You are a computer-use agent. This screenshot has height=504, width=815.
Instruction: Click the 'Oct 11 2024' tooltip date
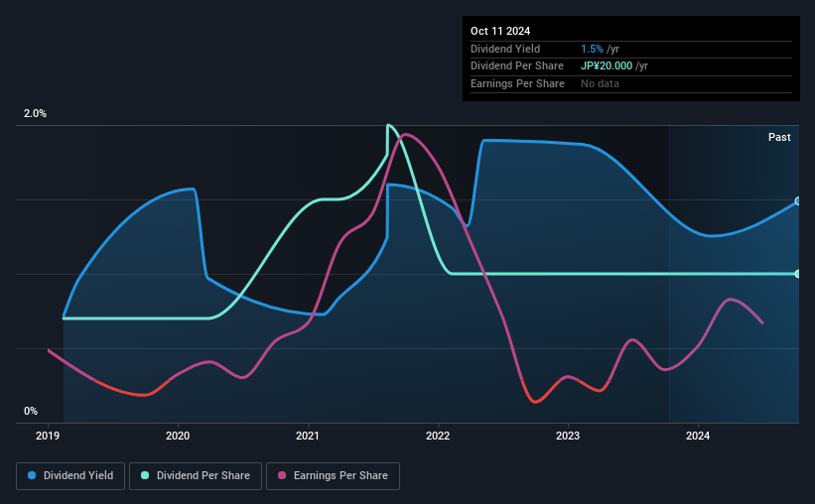coord(500,31)
